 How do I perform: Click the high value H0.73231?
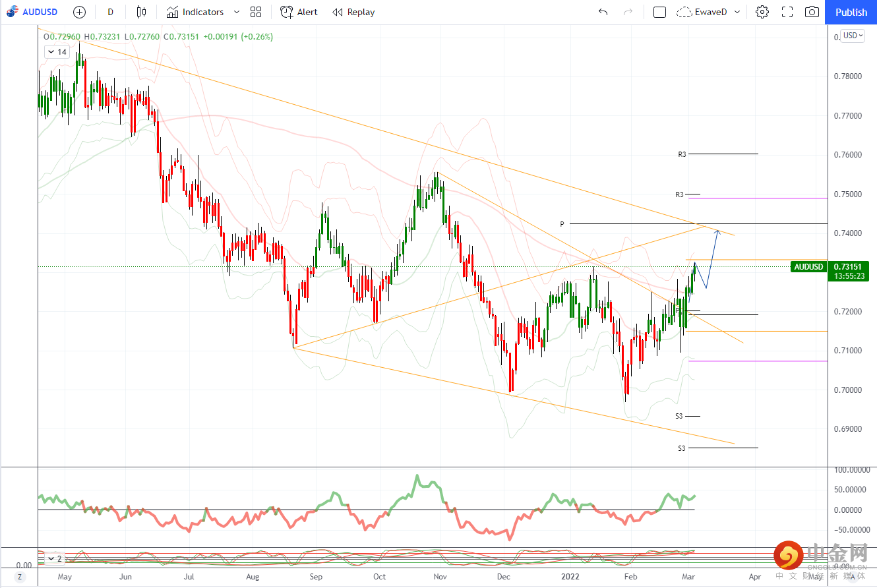[102, 37]
